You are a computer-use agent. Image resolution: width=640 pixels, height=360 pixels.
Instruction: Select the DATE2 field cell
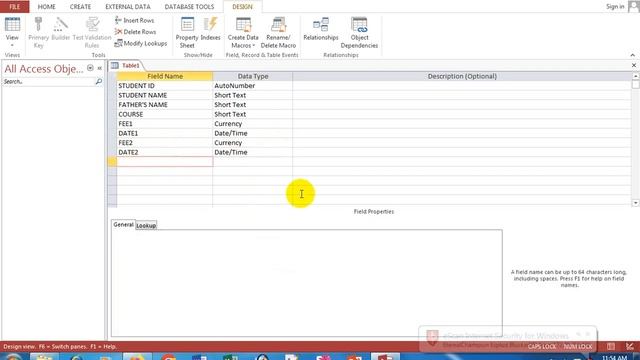click(164, 152)
